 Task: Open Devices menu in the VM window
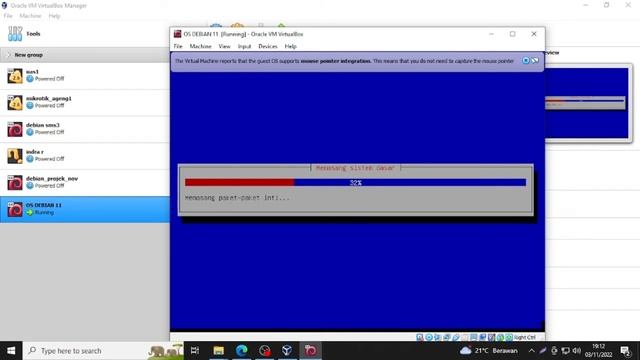[x=268, y=47]
